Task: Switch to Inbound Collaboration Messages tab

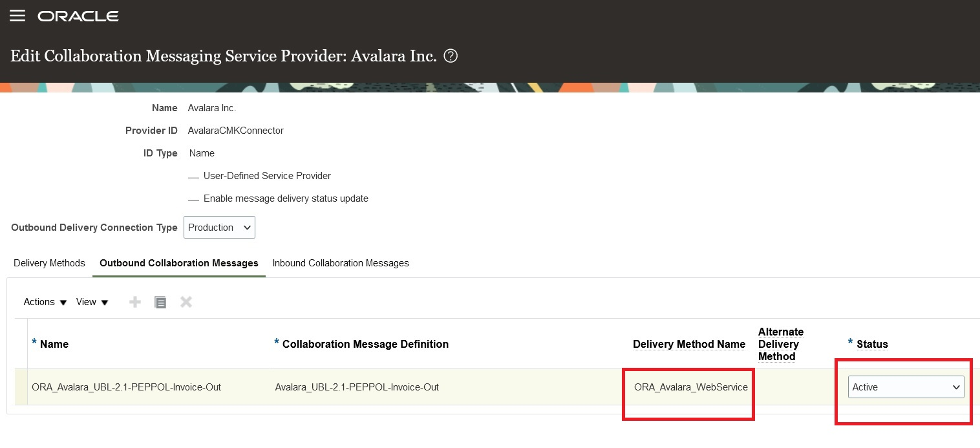Action: pyautogui.click(x=341, y=263)
